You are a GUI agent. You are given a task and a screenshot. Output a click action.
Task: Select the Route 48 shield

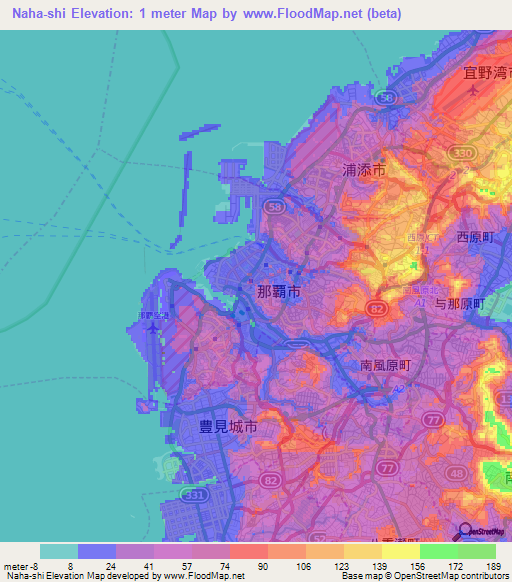coord(456,474)
